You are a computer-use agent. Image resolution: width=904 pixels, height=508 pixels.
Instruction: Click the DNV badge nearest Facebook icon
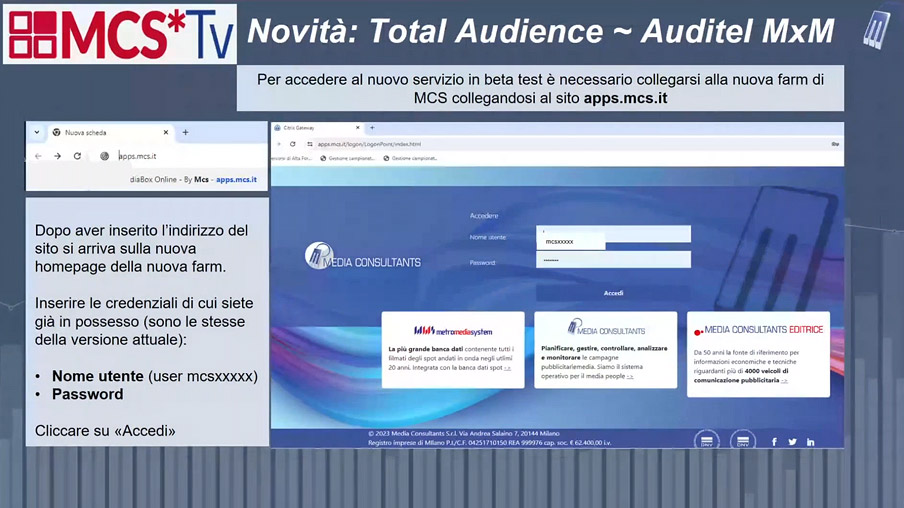(743, 441)
